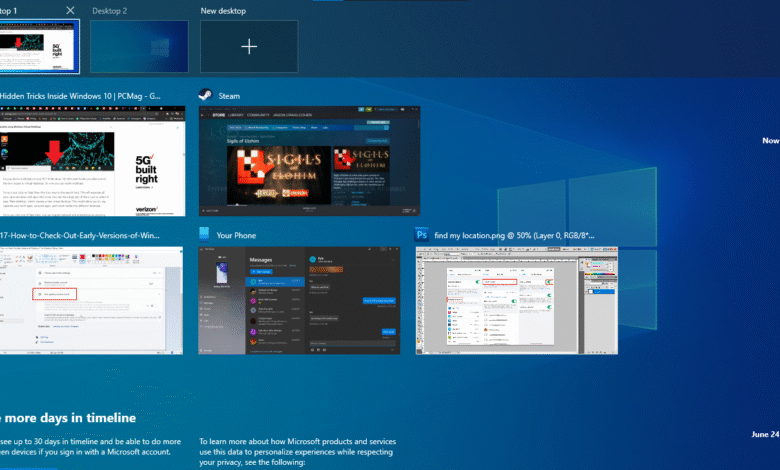Jump to 'Now' on the timeline
The image size is (780, 470).
(x=769, y=141)
